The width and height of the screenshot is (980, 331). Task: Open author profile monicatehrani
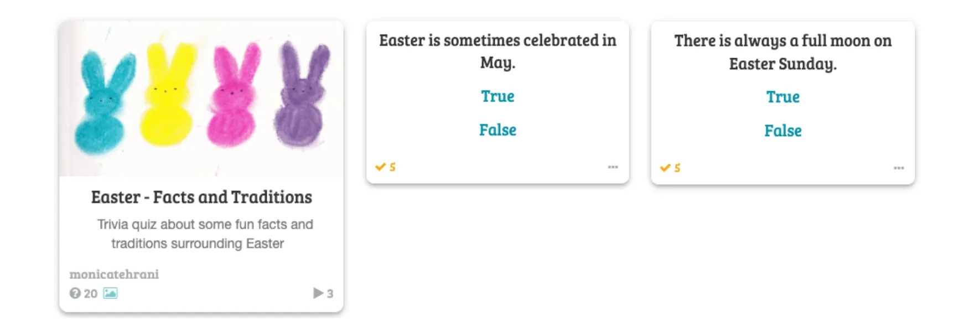pyautogui.click(x=114, y=274)
